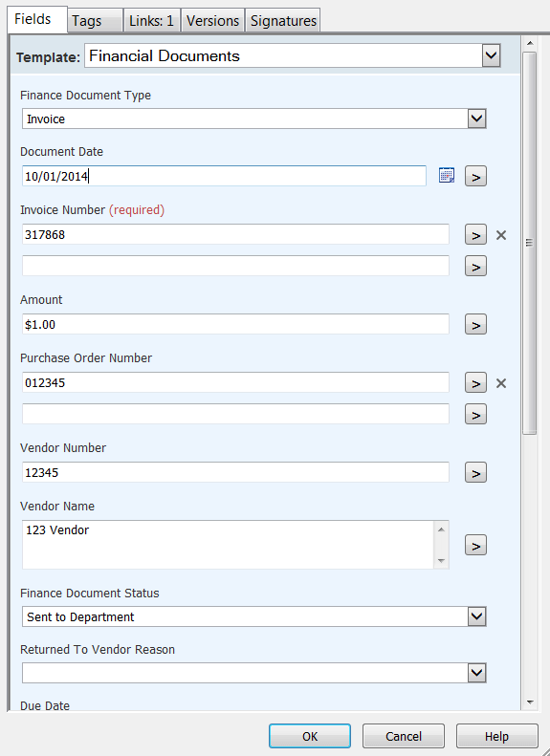Click the arrow button beside Document Date
Screen dimensions: 550x756
pyautogui.click(x=475, y=177)
